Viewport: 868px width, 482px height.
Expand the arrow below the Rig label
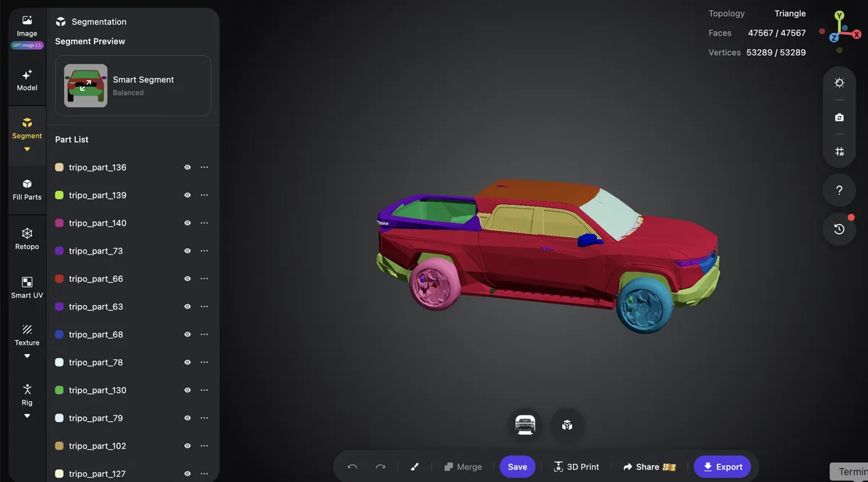click(27, 416)
